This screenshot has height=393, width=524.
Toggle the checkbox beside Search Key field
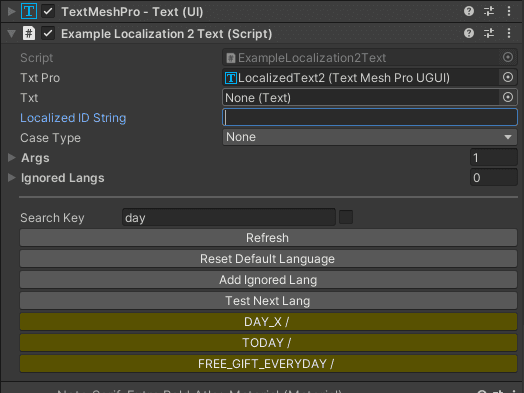pos(346,217)
